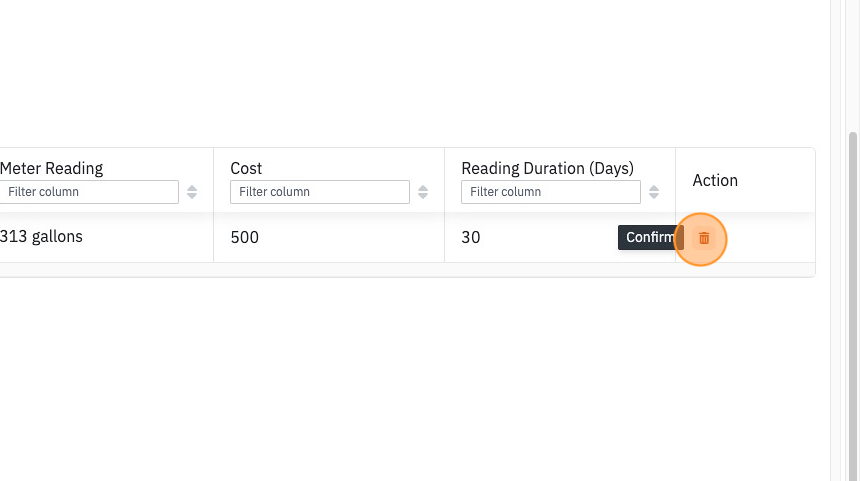Click the Action column header
This screenshot has height=481, width=860.
click(x=715, y=180)
